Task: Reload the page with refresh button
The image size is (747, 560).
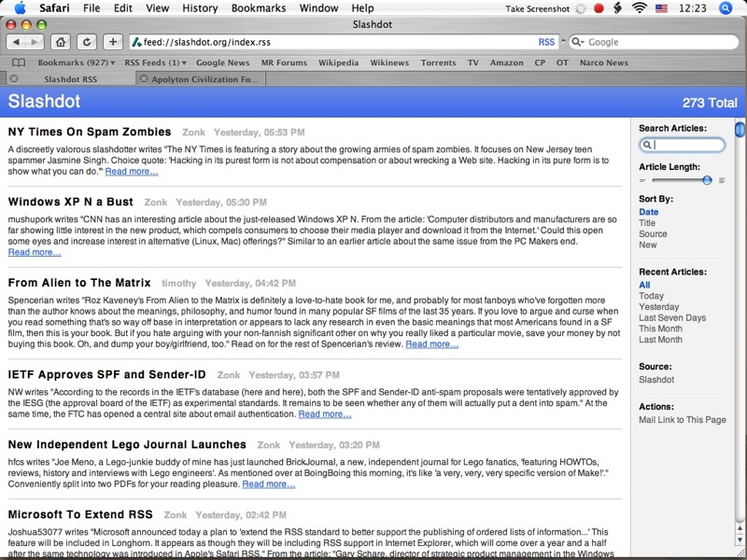Action: 87,42
